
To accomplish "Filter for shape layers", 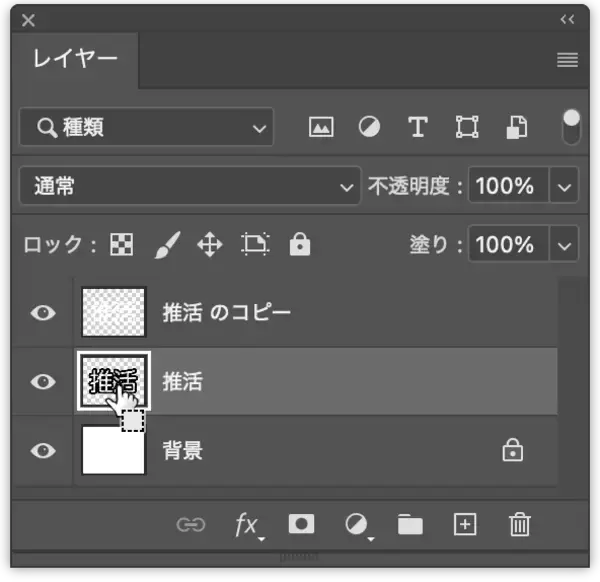I will coord(467,127).
